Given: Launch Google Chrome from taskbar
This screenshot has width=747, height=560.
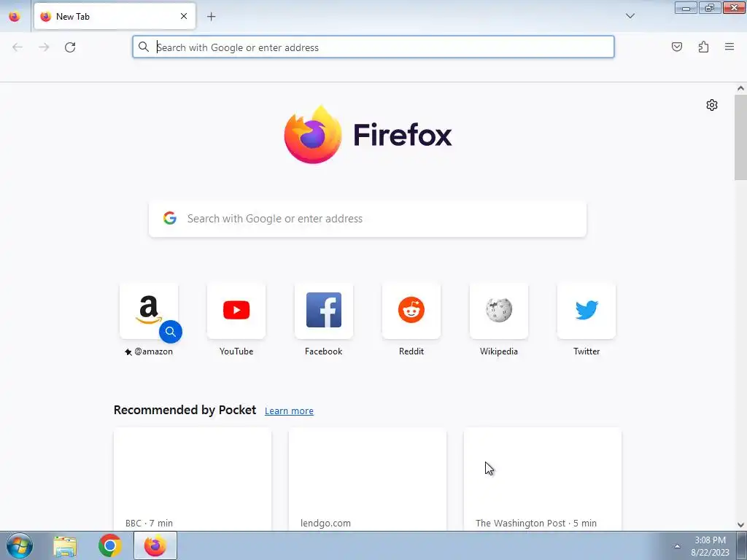Looking at the screenshot, I should point(109,545).
